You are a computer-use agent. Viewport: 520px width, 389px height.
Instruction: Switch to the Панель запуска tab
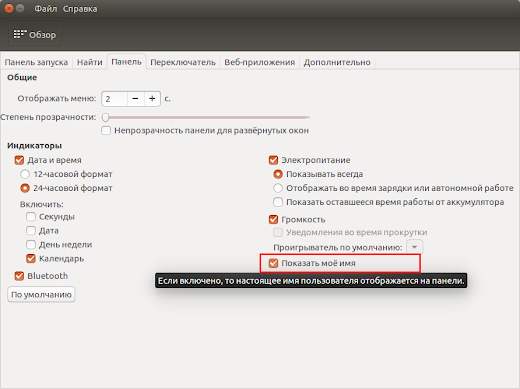click(x=36, y=62)
